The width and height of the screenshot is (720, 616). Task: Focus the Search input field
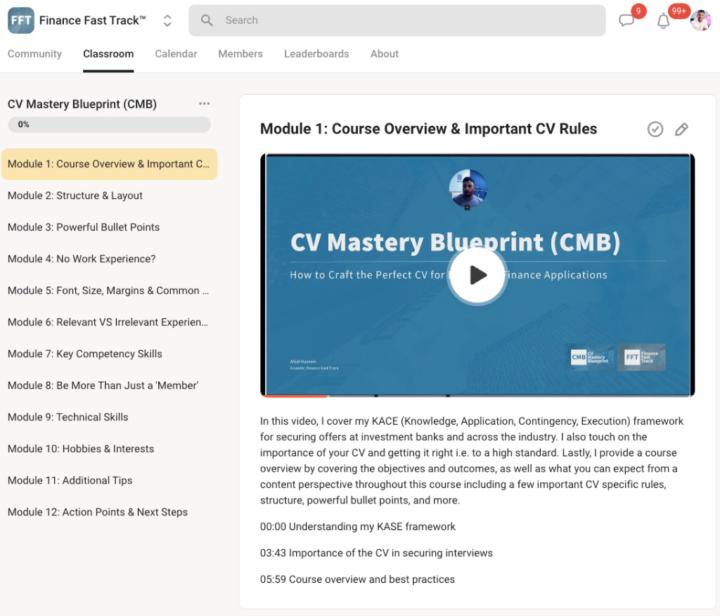pyautogui.click(x=397, y=20)
